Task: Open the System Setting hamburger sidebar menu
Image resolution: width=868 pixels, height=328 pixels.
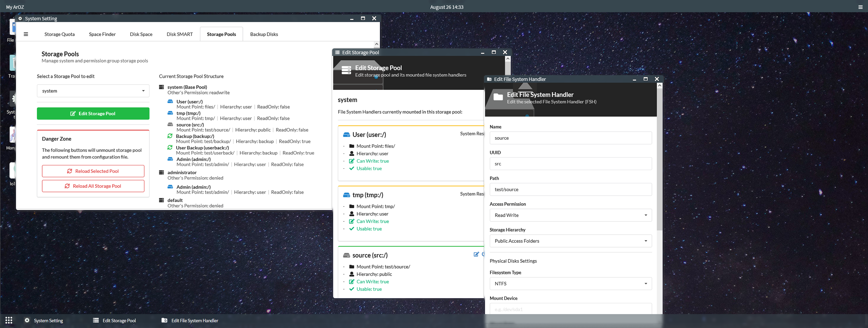Action: coord(26,34)
